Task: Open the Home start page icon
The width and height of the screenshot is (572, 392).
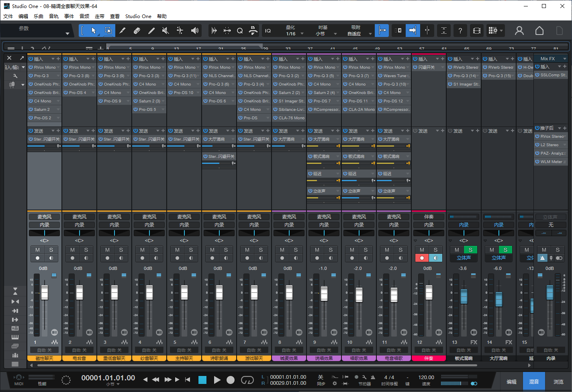Action: [x=539, y=31]
